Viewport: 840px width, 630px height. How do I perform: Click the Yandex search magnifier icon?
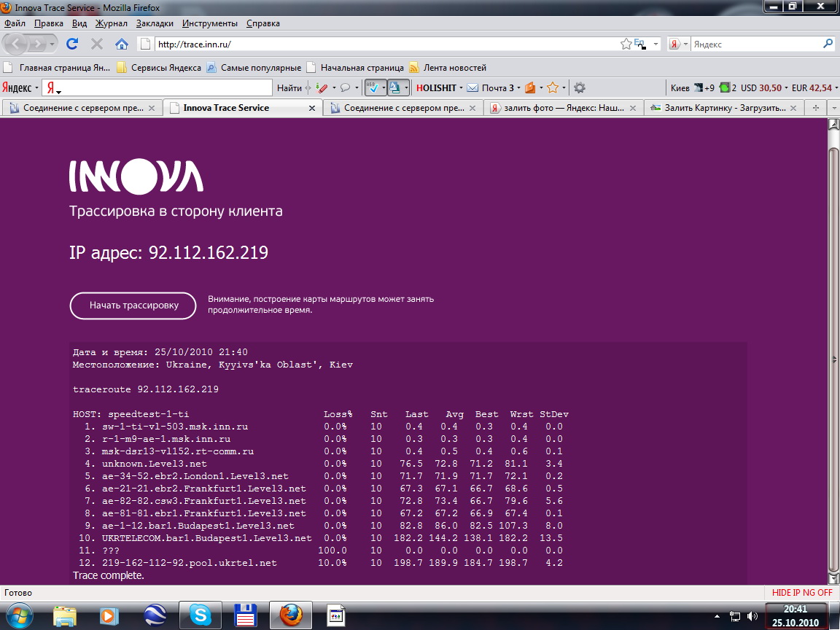(828, 44)
